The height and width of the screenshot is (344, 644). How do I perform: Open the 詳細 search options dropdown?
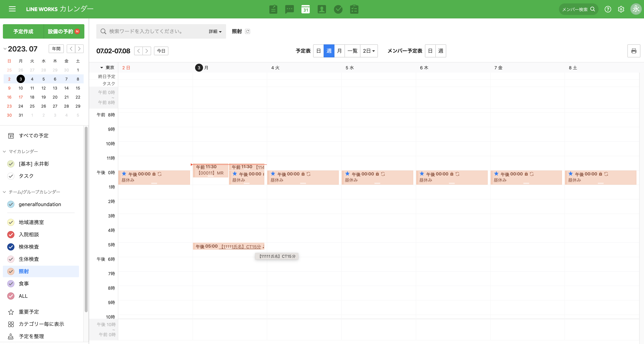pos(215,32)
